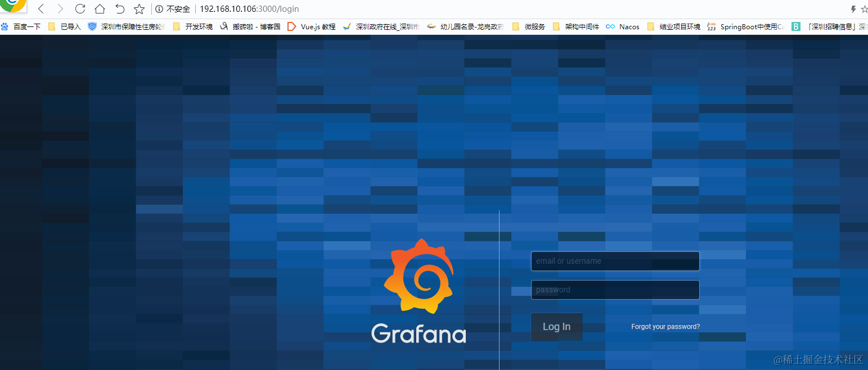
Task: Open the 深圳招聘信息 bookmark
Action: pos(830,26)
